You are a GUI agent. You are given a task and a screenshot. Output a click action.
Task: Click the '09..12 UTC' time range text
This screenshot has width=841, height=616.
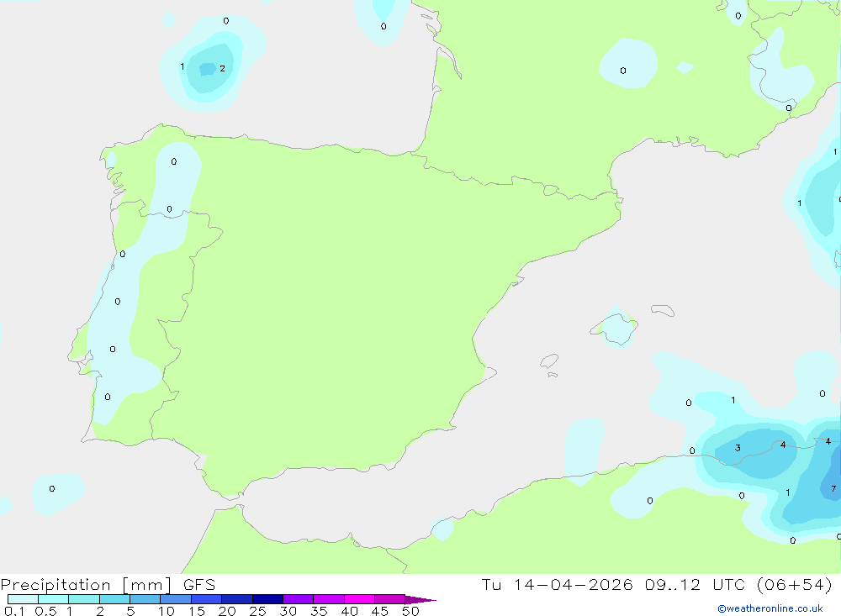point(696,584)
